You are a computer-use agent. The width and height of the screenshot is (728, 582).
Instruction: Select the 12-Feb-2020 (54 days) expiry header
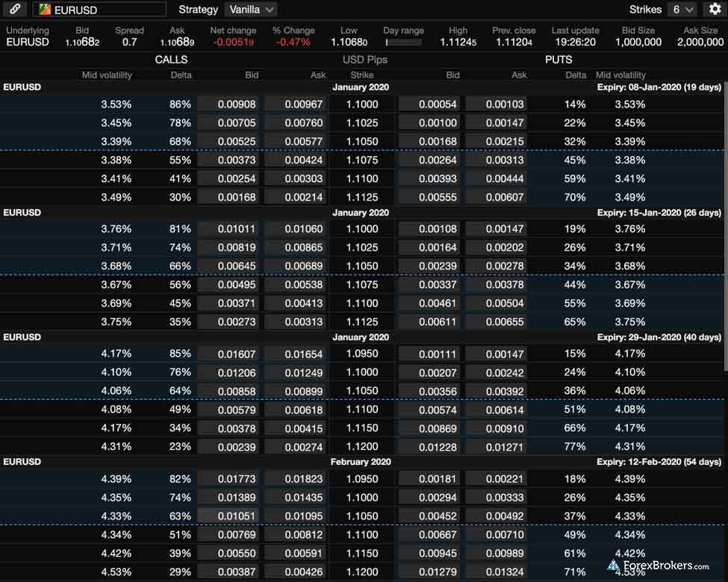coord(659,462)
